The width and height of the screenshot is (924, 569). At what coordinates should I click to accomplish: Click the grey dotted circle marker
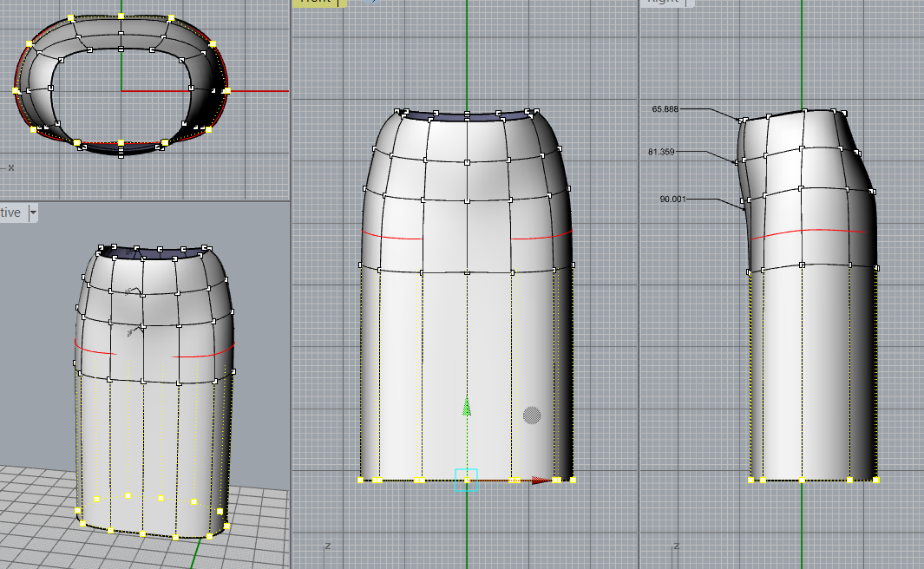pos(532,415)
